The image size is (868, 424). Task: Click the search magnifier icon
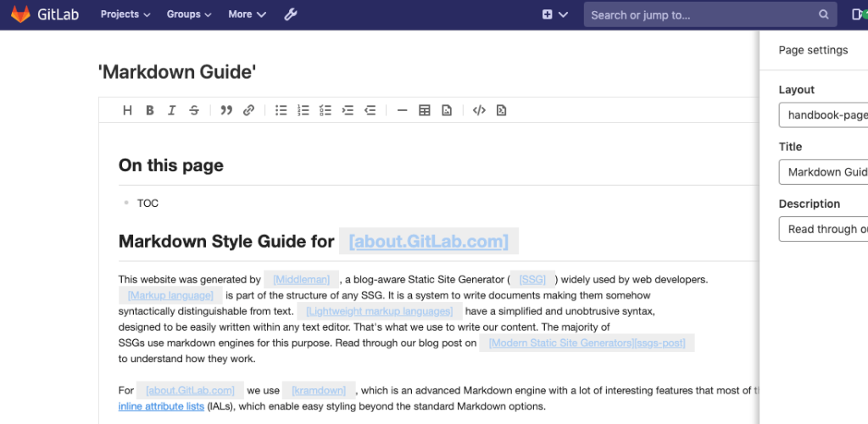pos(824,15)
